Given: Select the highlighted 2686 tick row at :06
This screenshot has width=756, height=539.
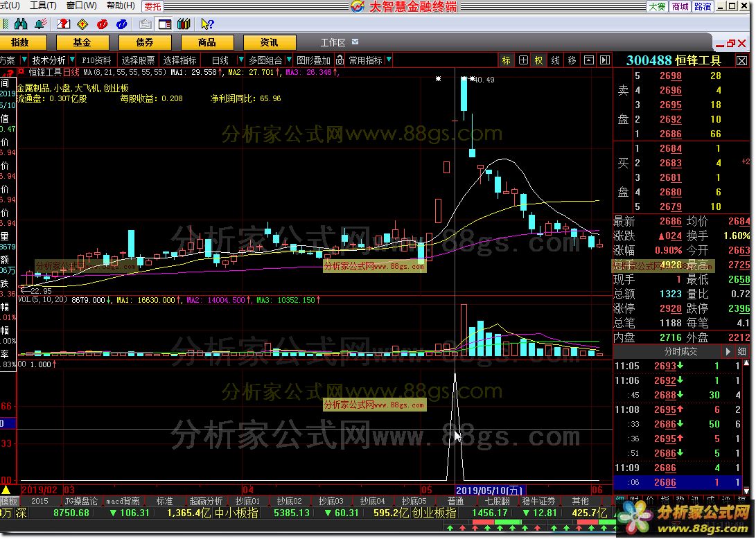Looking at the screenshot, I should pos(680,482).
